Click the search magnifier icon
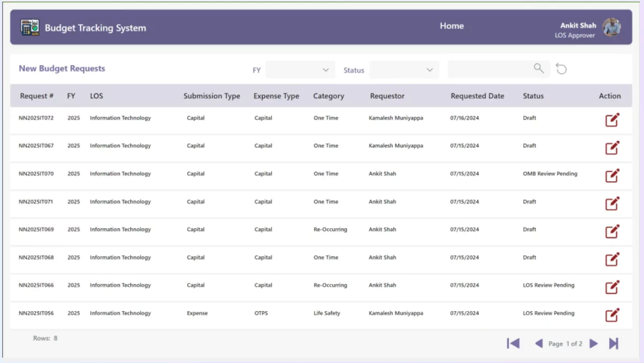The height and width of the screenshot is (363, 644). coord(539,68)
